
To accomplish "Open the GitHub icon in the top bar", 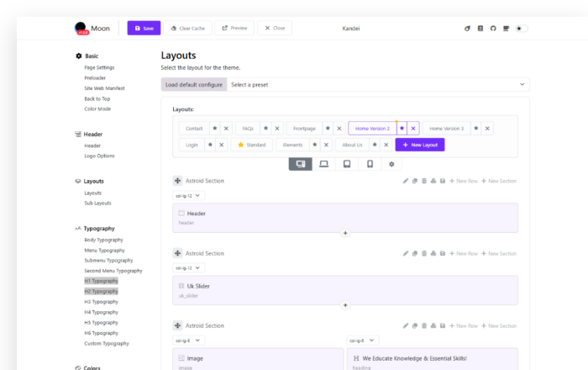I will (493, 28).
